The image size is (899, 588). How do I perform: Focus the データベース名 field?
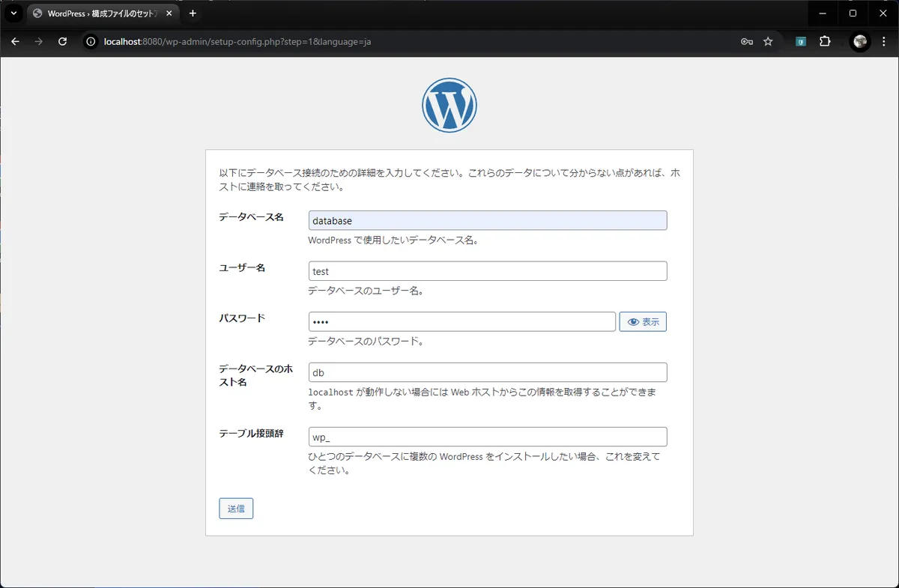pyautogui.click(x=488, y=220)
